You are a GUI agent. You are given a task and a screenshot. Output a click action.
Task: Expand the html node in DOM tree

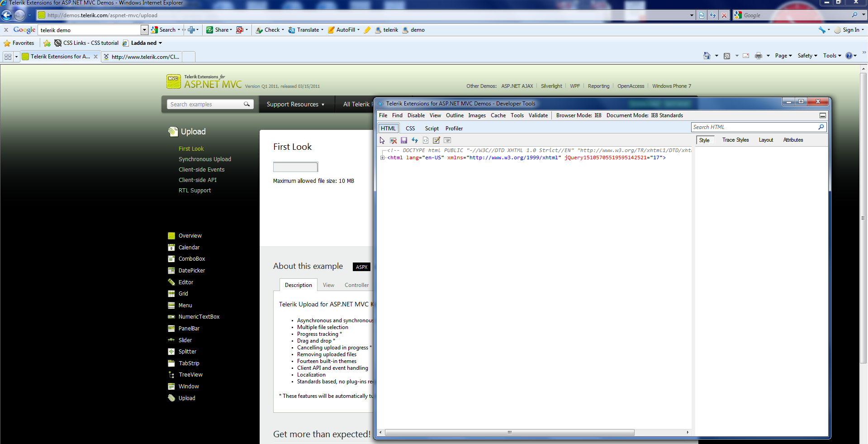[383, 158]
